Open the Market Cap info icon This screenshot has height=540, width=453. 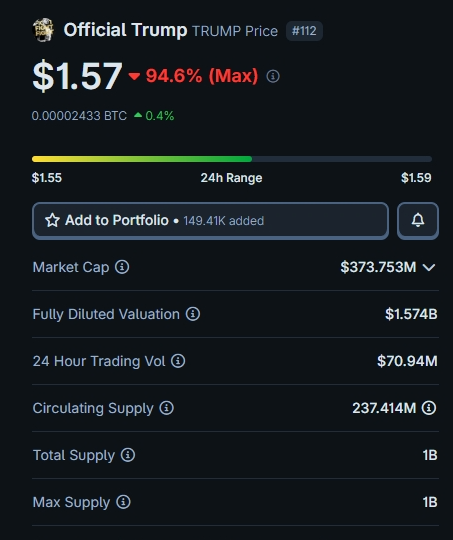click(122, 267)
